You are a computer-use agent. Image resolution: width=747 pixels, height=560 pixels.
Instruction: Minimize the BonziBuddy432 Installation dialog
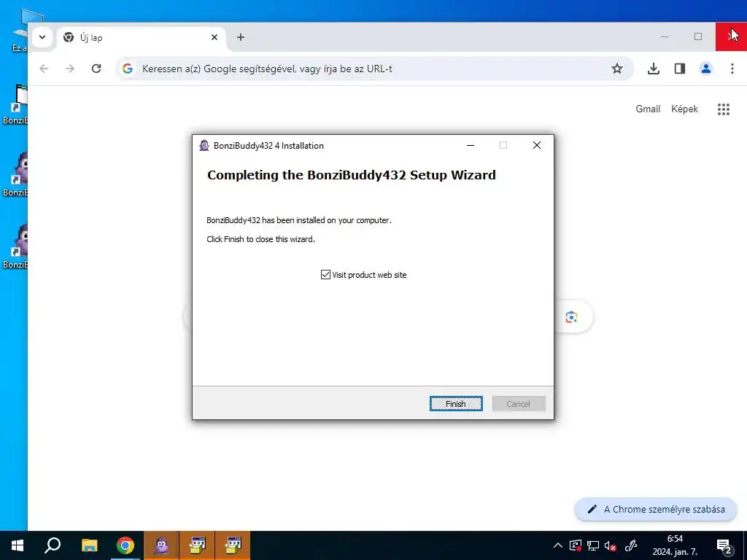(471, 145)
